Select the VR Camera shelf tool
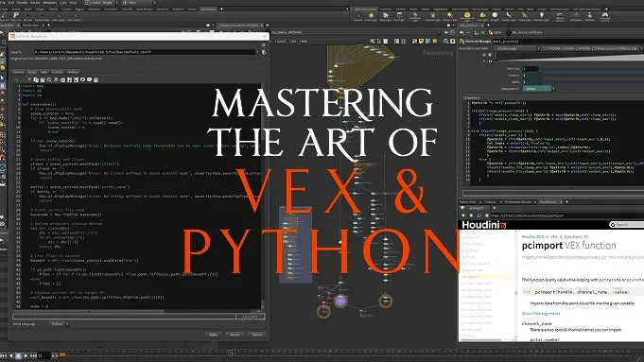This screenshot has width=644, height=362. coord(576,16)
